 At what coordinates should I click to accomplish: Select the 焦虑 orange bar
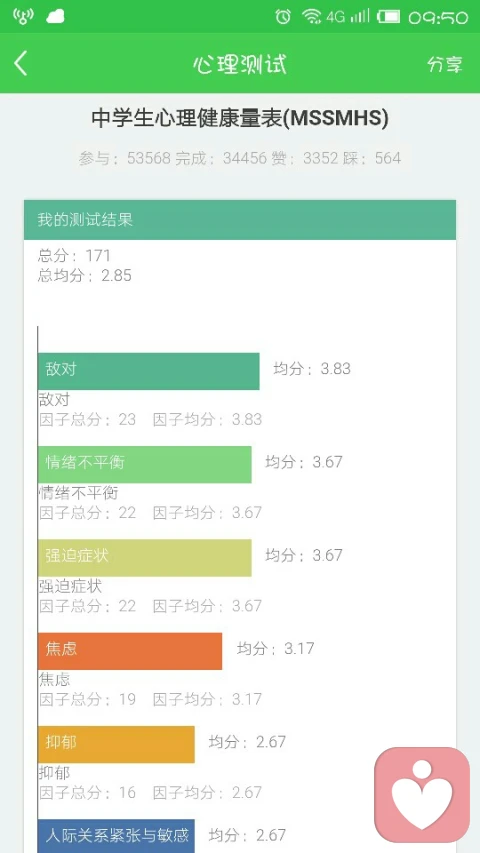tap(130, 651)
